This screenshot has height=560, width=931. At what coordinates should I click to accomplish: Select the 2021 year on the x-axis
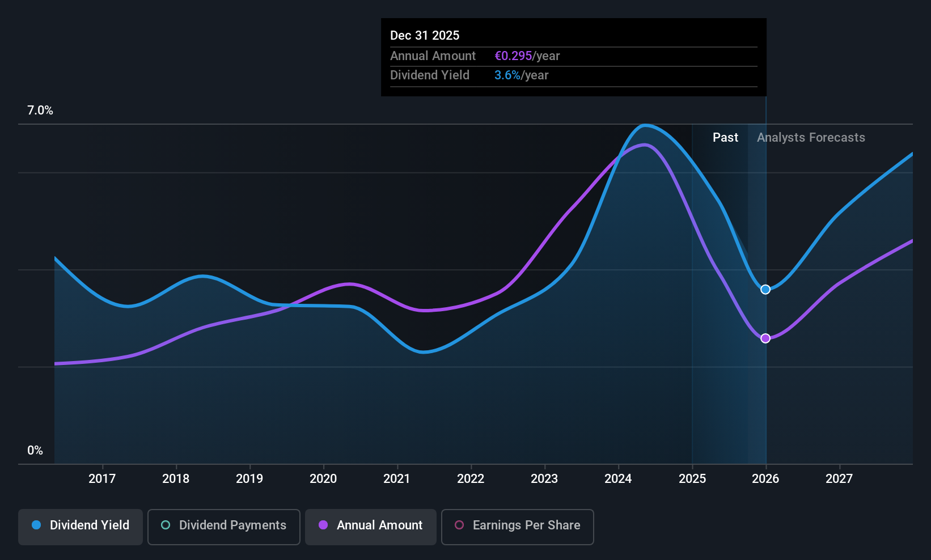pyautogui.click(x=397, y=479)
